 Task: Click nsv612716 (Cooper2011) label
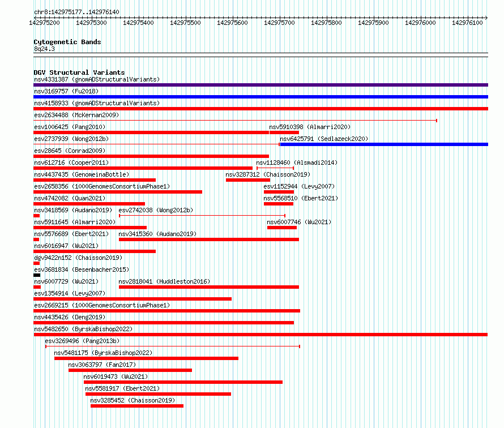pos(71,162)
